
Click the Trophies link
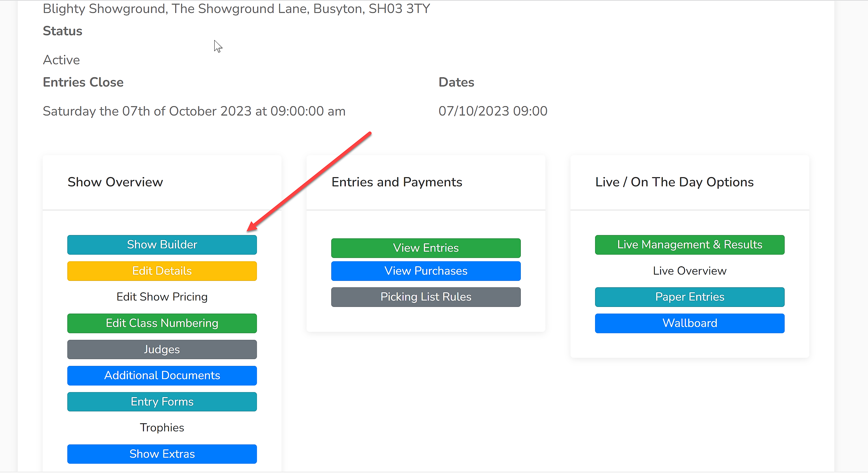[x=162, y=428]
